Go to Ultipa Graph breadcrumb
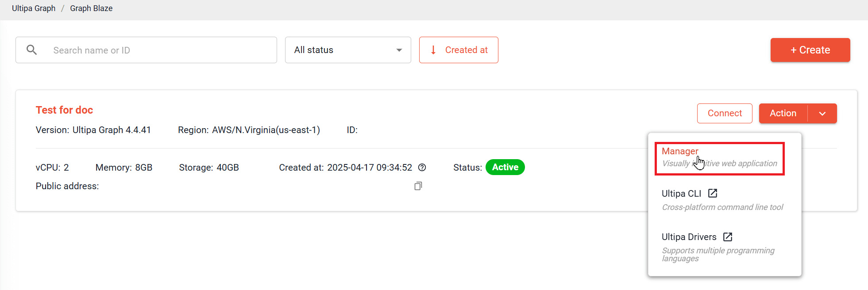 [34, 8]
